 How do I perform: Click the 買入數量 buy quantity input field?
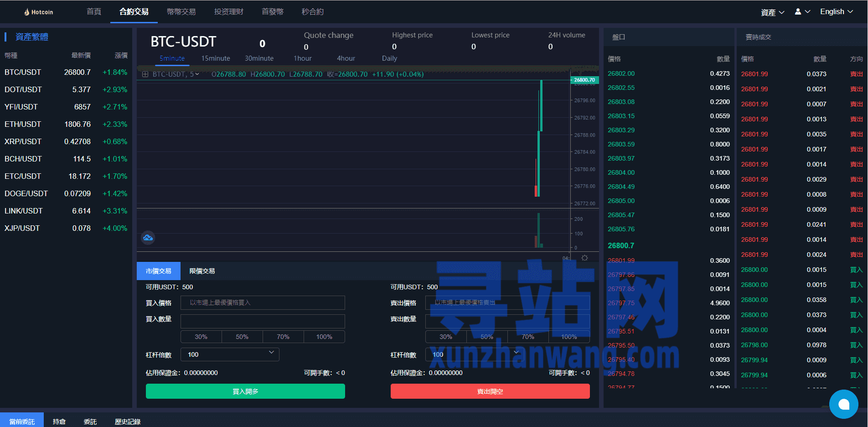pos(263,321)
